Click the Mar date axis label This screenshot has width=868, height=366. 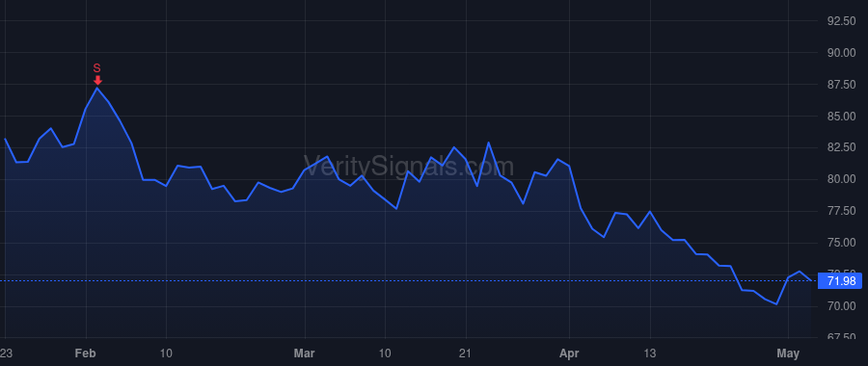[x=305, y=353]
